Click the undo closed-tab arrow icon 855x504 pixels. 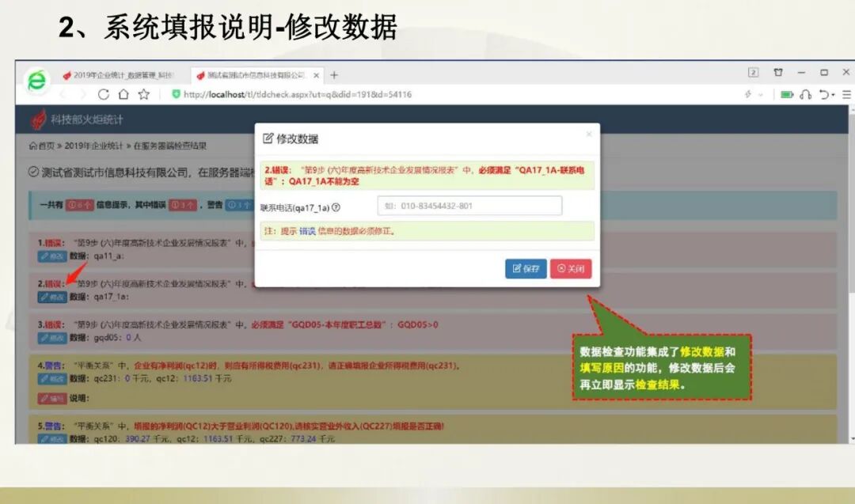pyautogui.click(x=823, y=95)
